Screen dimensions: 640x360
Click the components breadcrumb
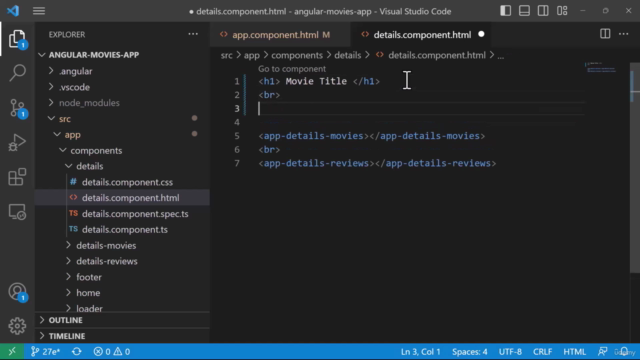(297, 55)
